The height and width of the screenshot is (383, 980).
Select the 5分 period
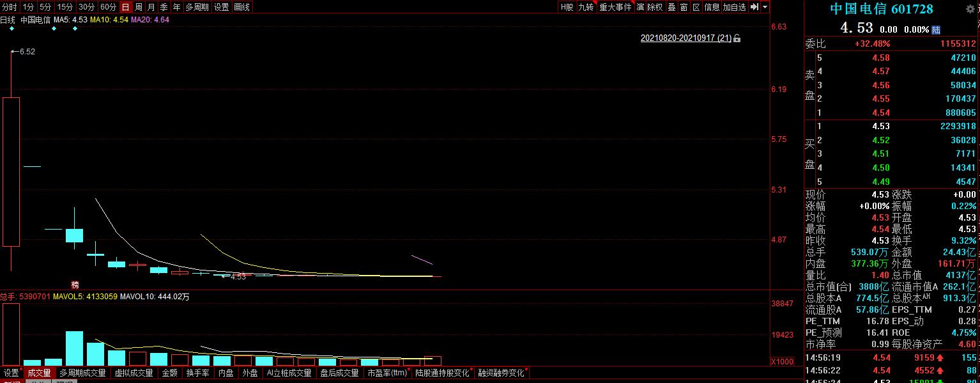click(45, 7)
